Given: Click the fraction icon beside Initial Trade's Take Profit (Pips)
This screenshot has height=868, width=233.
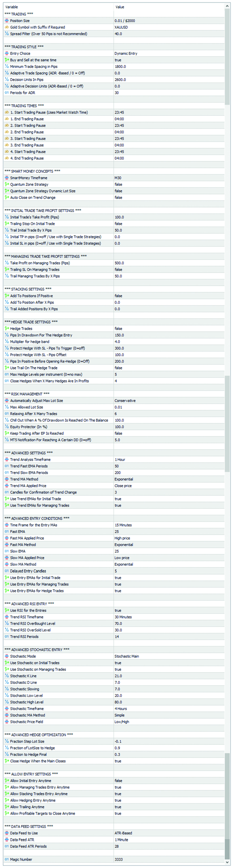Looking at the screenshot, I should coord(7,217).
